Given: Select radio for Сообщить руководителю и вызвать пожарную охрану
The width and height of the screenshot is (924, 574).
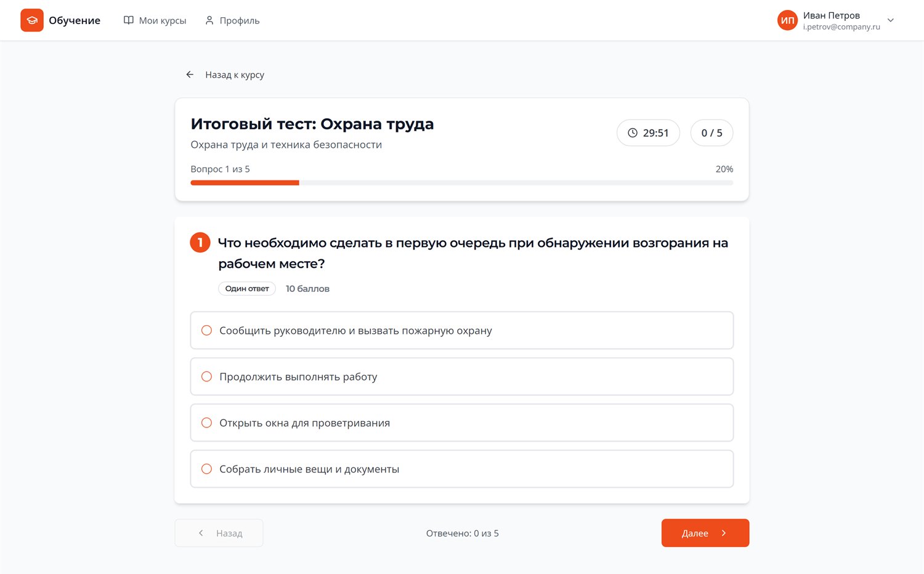Looking at the screenshot, I should pyautogui.click(x=207, y=331).
